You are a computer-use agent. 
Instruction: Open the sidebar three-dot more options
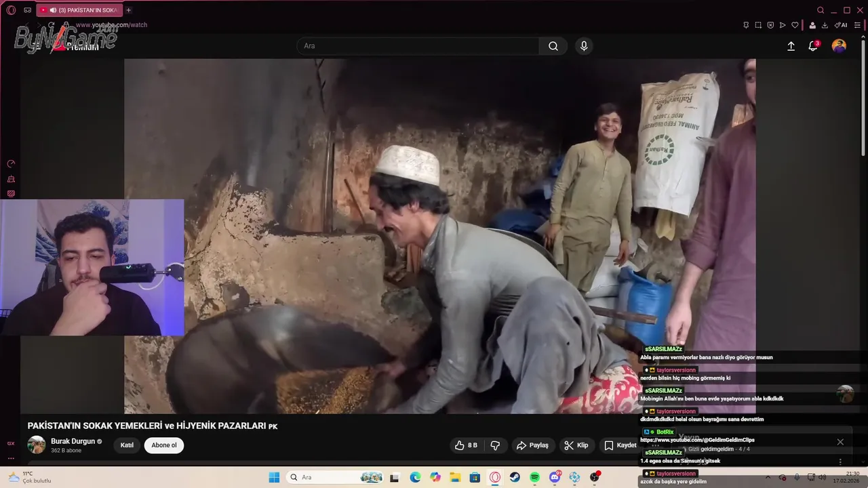[11, 458]
